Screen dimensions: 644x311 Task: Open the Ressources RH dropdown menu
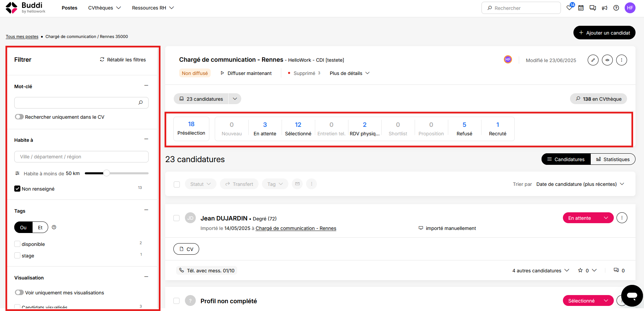coord(153,8)
